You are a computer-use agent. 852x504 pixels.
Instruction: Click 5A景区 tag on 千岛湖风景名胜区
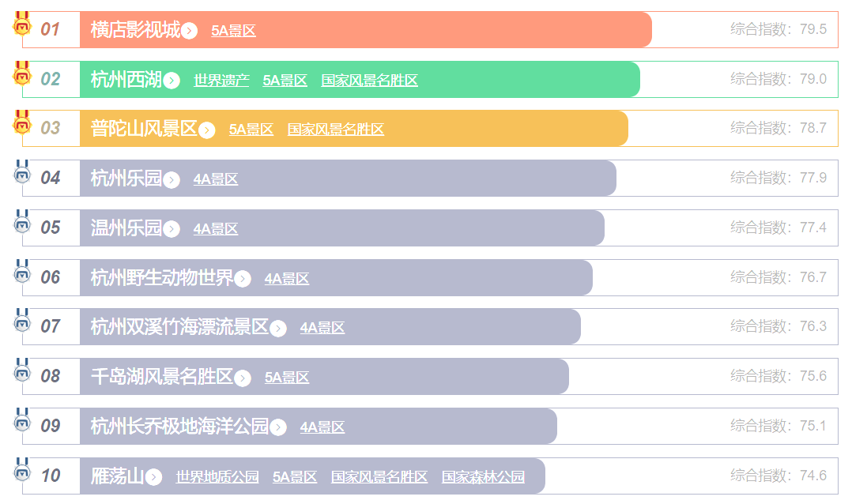coord(287,378)
